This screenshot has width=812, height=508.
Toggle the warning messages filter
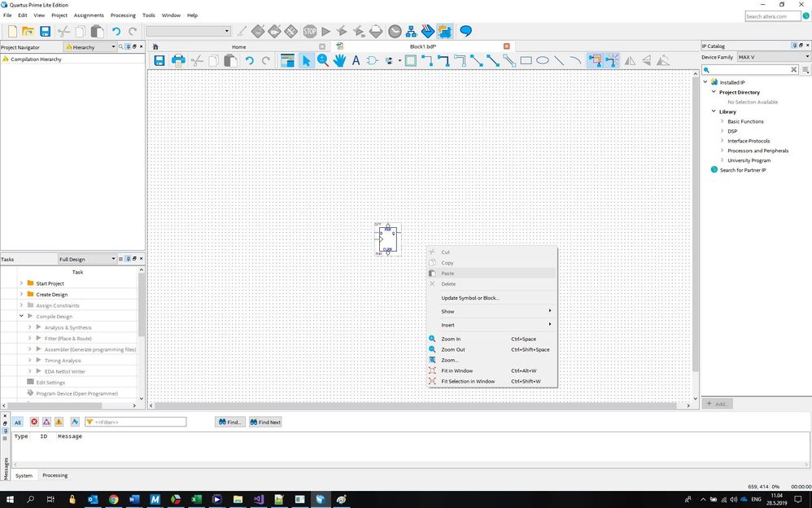point(59,422)
